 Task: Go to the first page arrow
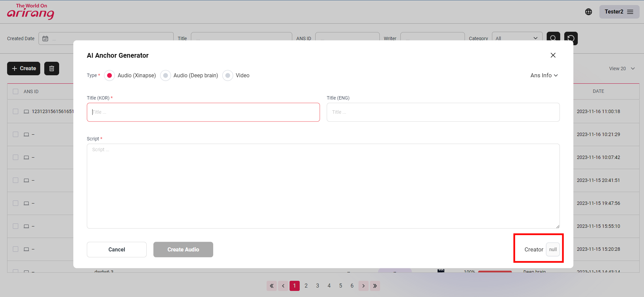[x=272, y=286]
